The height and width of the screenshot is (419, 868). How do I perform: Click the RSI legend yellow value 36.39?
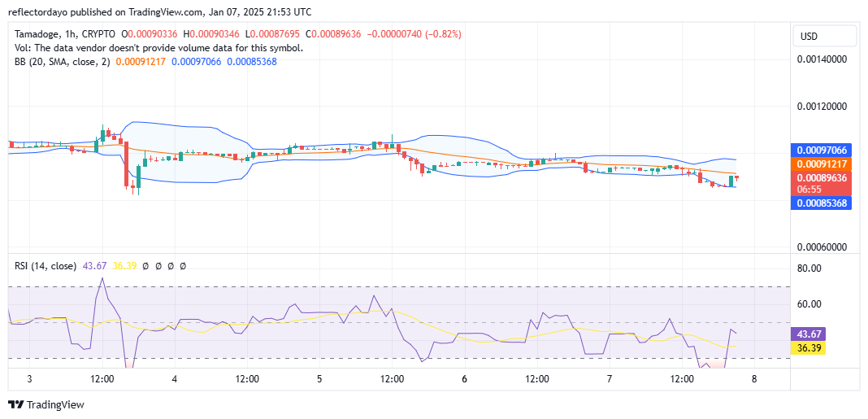coord(124,266)
